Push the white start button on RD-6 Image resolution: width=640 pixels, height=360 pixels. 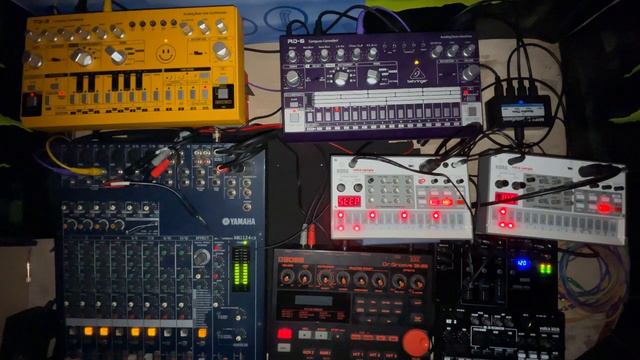(x=294, y=117)
